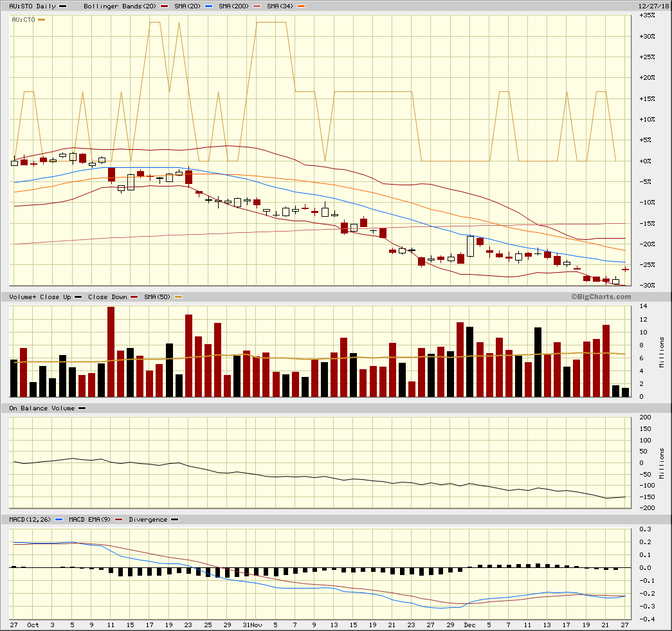Viewport: 672px width, 631px height.
Task: Click the -15% price axis label
Action: coord(647,223)
